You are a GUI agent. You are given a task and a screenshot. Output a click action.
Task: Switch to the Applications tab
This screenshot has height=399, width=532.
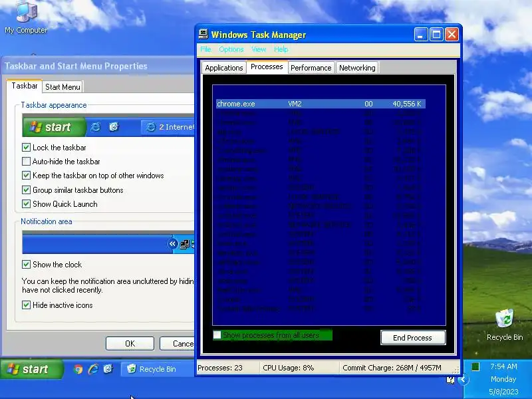click(224, 68)
